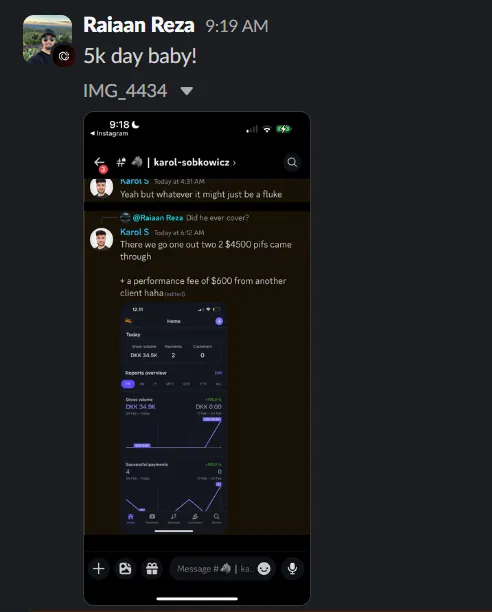Open the image gallery picker icon
Viewport: 492px width, 612px height.
[125, 569]
